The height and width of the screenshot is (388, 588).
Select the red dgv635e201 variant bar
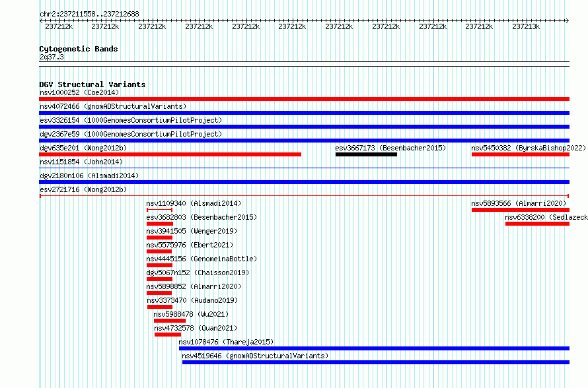point(170,154)
